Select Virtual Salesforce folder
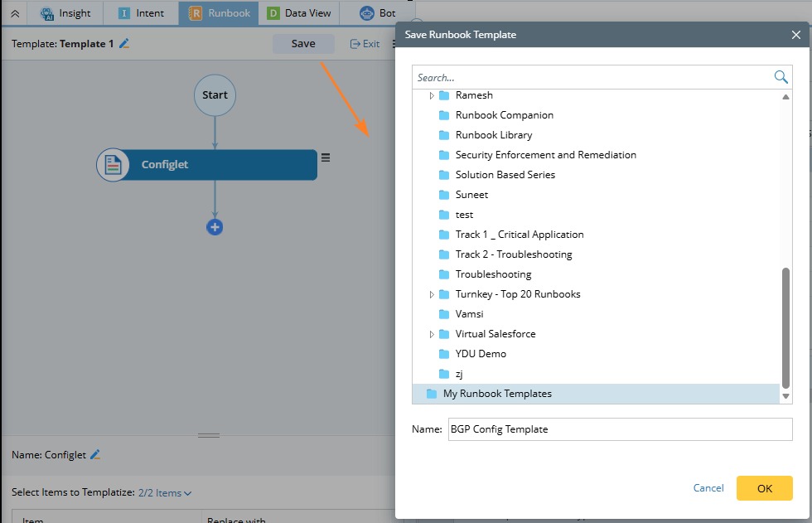Image resolution: width=812 pixels, height=523 pixels. point(495,334)
